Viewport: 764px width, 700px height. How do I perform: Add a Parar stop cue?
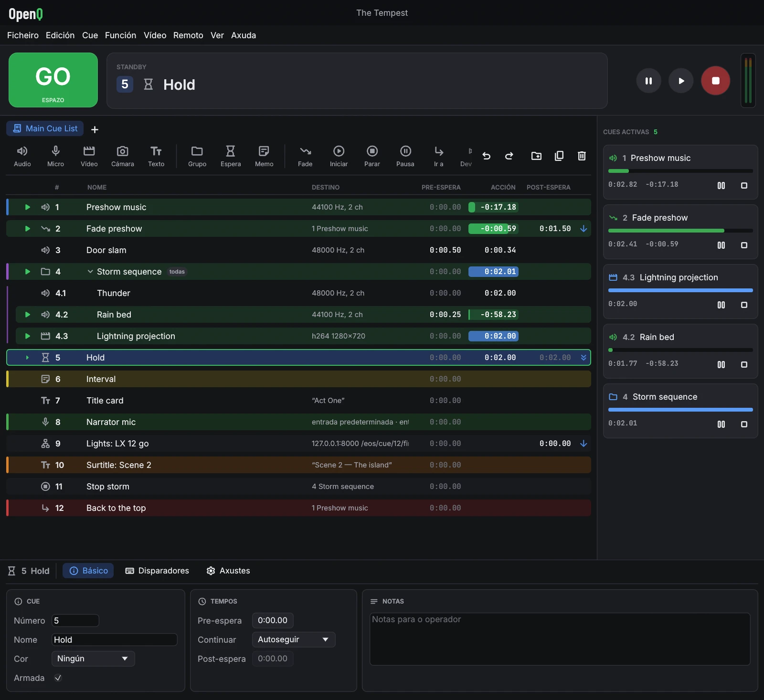point(372,156)
